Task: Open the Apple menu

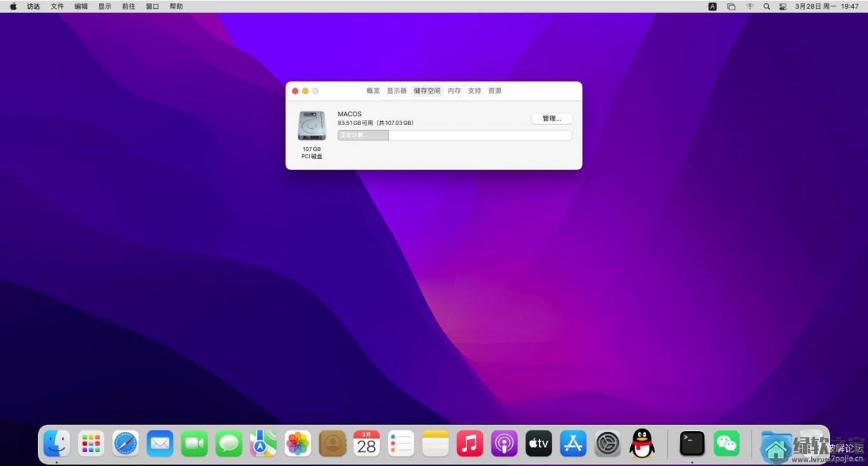Action: tap(13, 6)
